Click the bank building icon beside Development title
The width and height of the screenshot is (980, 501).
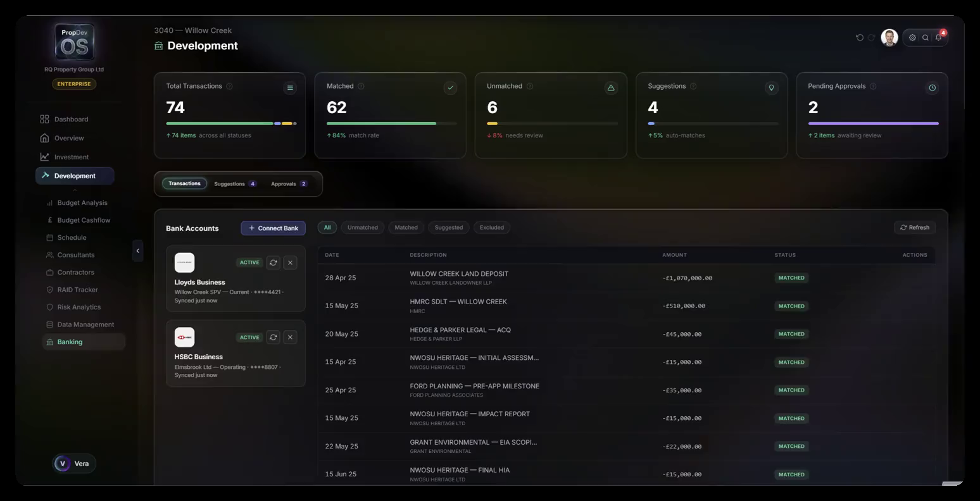pyautogui.click(x=159, y=46)
